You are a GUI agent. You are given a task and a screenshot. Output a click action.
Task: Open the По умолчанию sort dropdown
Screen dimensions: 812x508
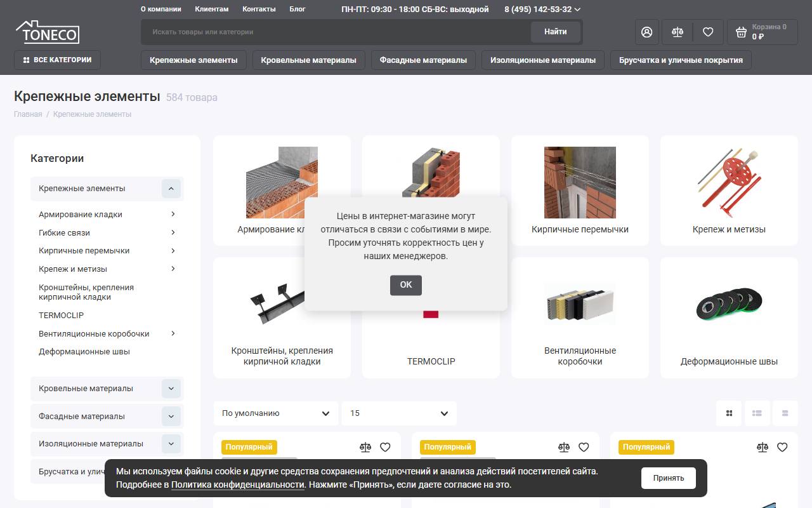point(276,413)
